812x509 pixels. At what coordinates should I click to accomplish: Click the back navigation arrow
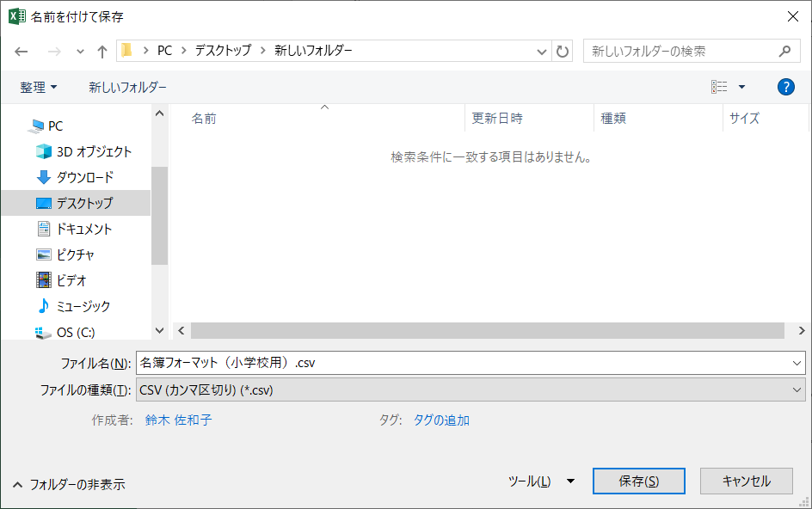point(22,52)
